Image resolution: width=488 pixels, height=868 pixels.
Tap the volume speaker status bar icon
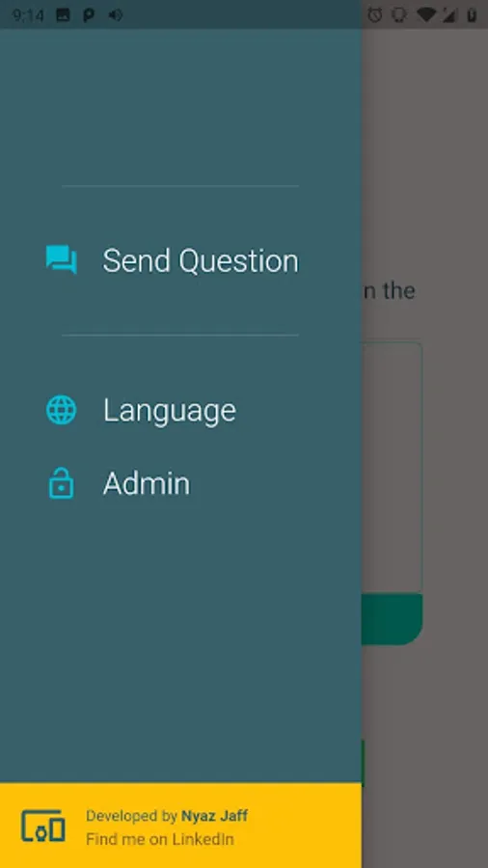click(115, 14)
